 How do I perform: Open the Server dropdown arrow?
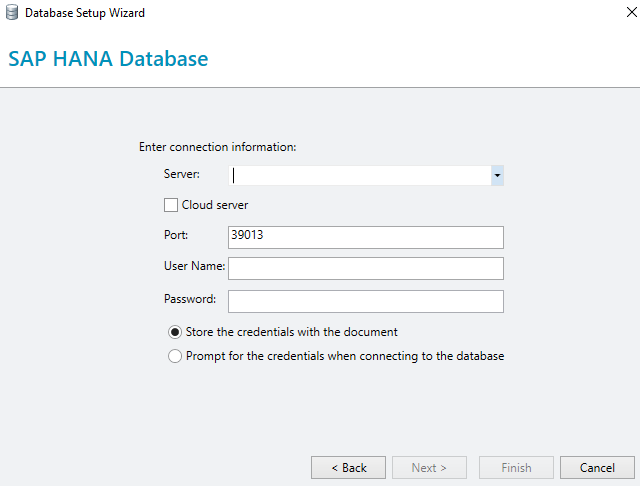[497, 175]
